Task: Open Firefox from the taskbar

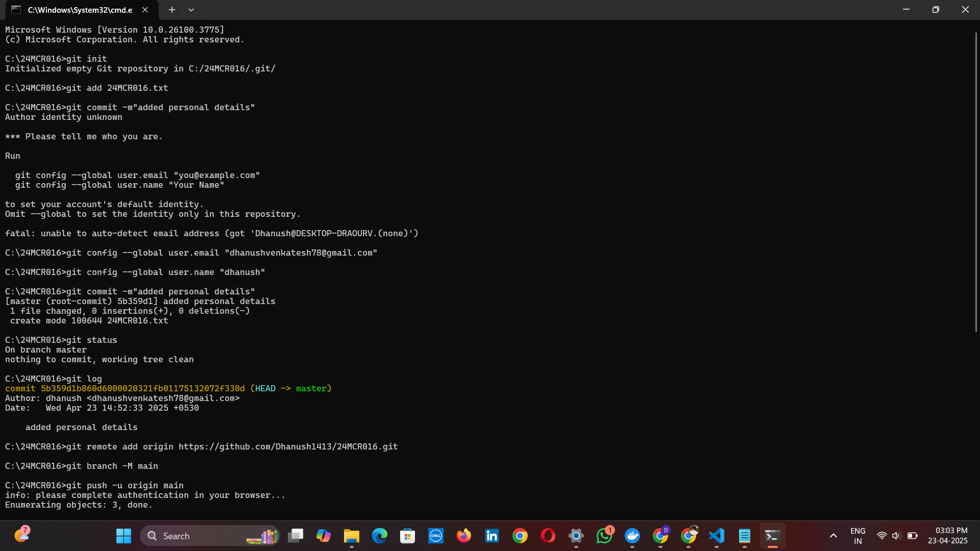Action: (x=464, y=536)
